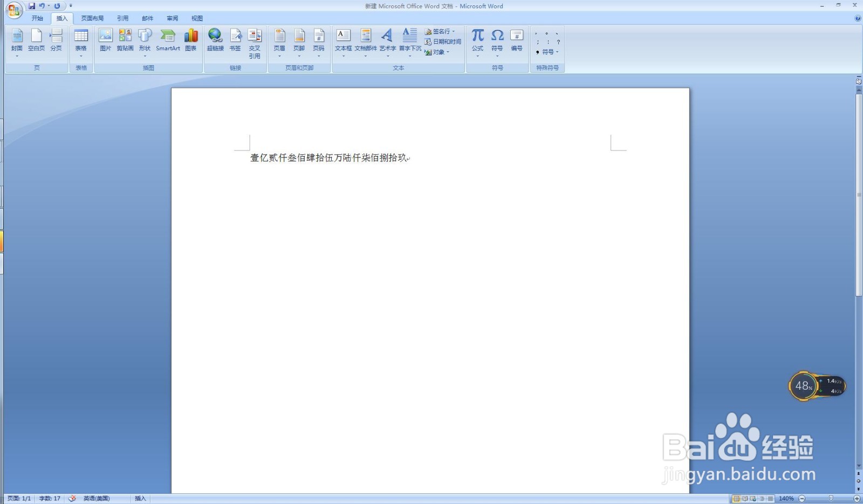863x504 pixels.
Task: Open document parts (文档部件)
Action: click(366, 42)
